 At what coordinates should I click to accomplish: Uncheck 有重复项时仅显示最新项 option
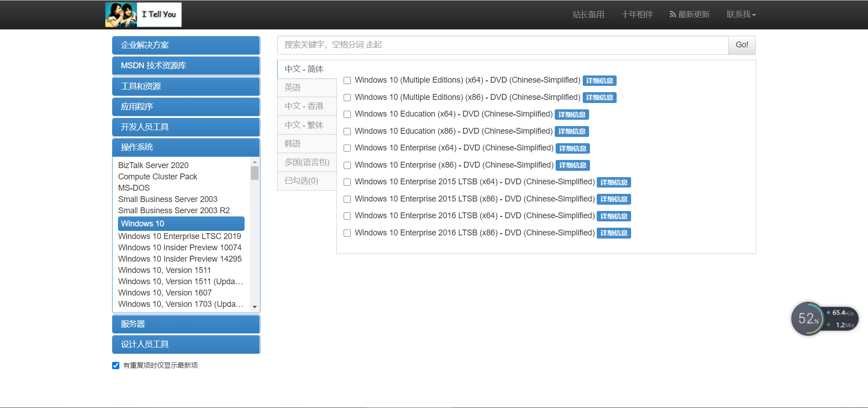[x=116, y=366]
